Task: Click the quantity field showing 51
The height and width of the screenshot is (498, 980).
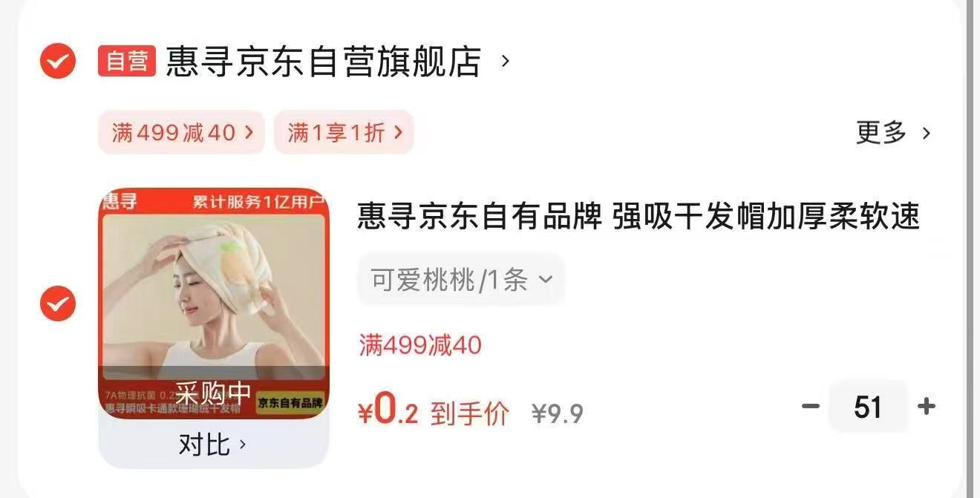Action: [x=868, y=407]
